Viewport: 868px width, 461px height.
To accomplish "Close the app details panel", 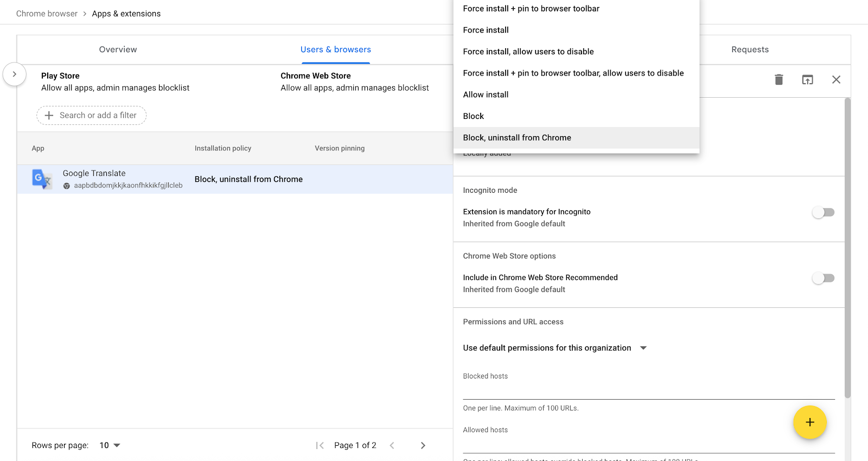I will tap(836, 80).
